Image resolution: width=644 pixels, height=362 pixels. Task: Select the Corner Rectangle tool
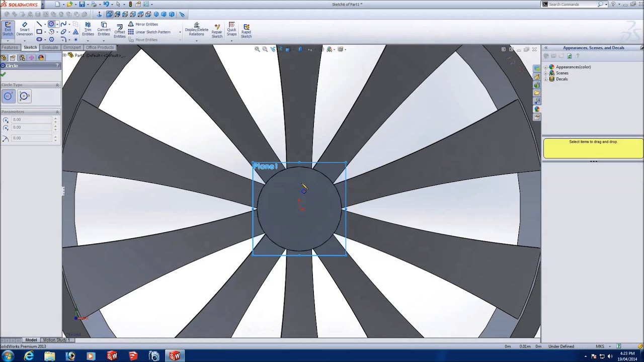pos(39,32)
